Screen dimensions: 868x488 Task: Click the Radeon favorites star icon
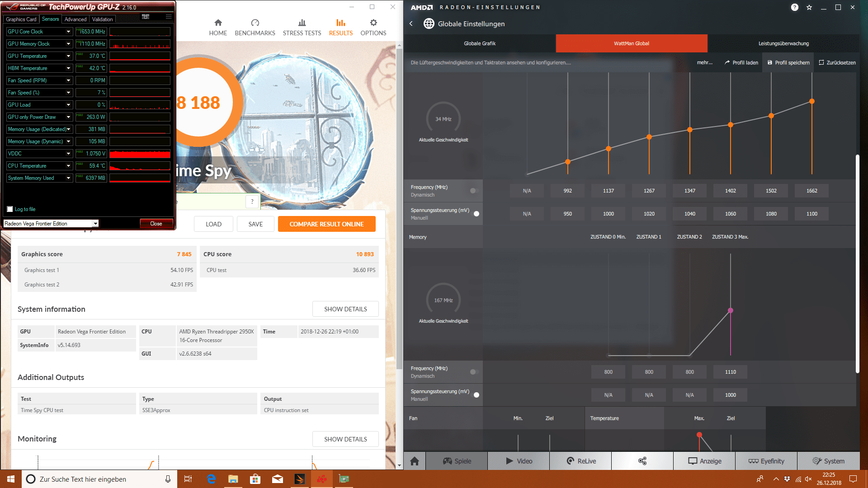(x=809, y=7)
